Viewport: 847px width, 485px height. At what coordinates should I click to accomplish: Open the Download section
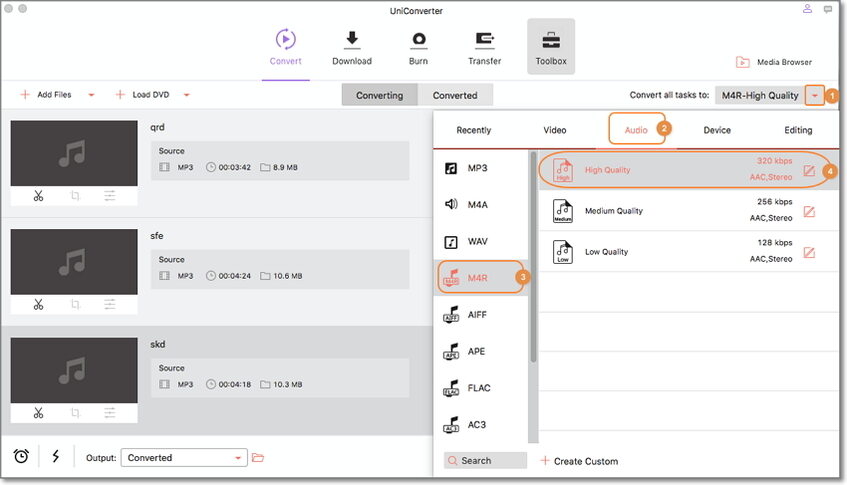point(352,48)
